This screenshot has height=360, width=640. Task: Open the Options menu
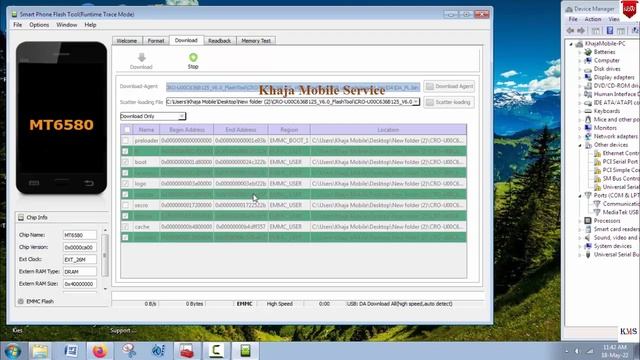pyautogui.click(x=39, y=25)
